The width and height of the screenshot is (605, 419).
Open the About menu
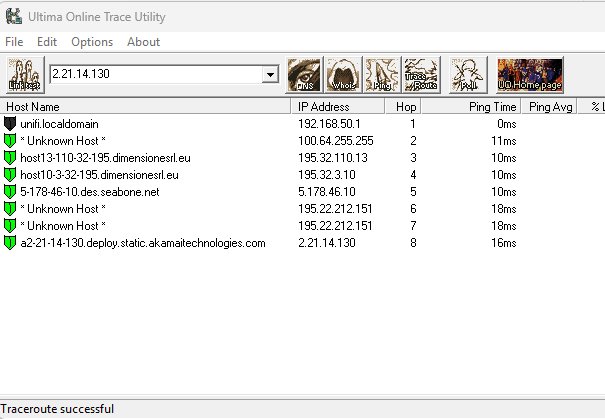click(143, 42)
